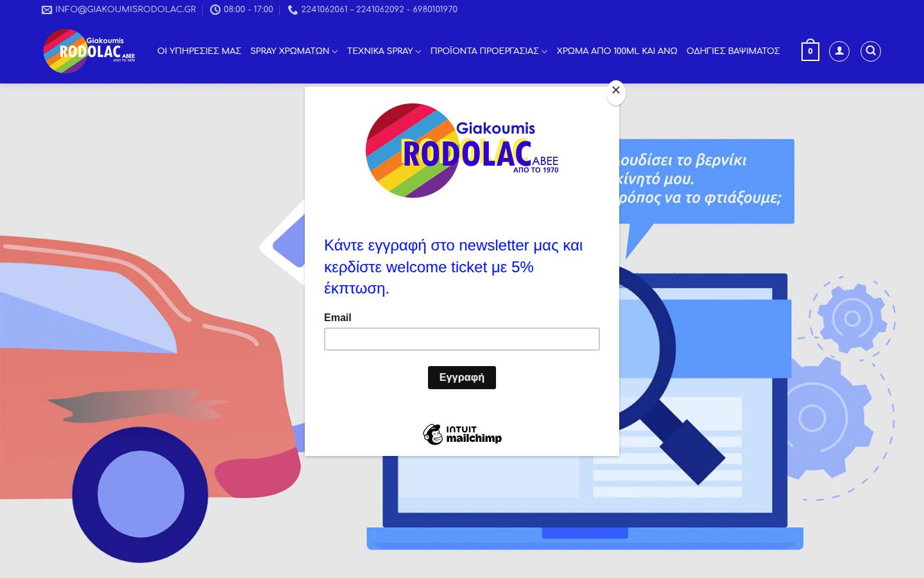Click the Rodolac logo inside the popup
The width and height of the screenshot is (924, 578).
[462, 151]
